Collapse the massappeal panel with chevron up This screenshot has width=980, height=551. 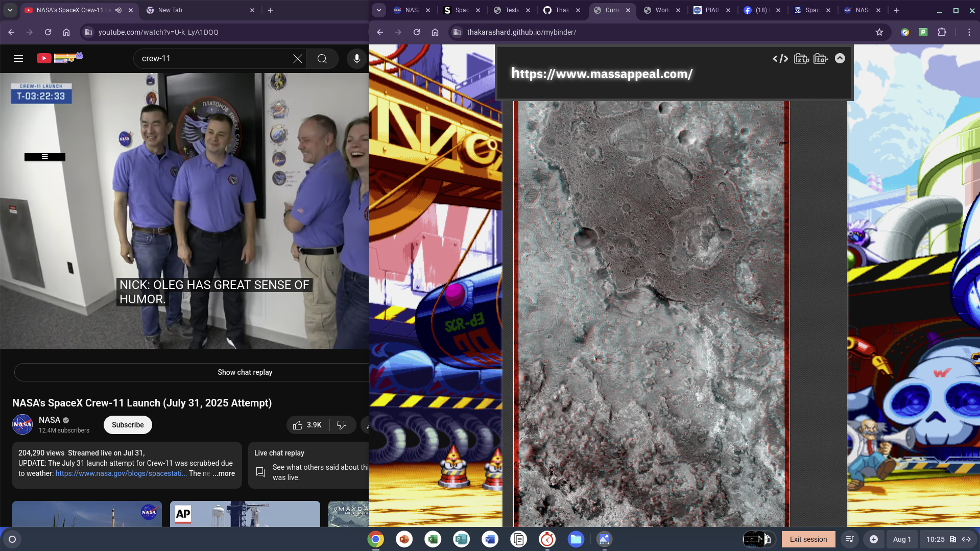(x=840, y=59)
